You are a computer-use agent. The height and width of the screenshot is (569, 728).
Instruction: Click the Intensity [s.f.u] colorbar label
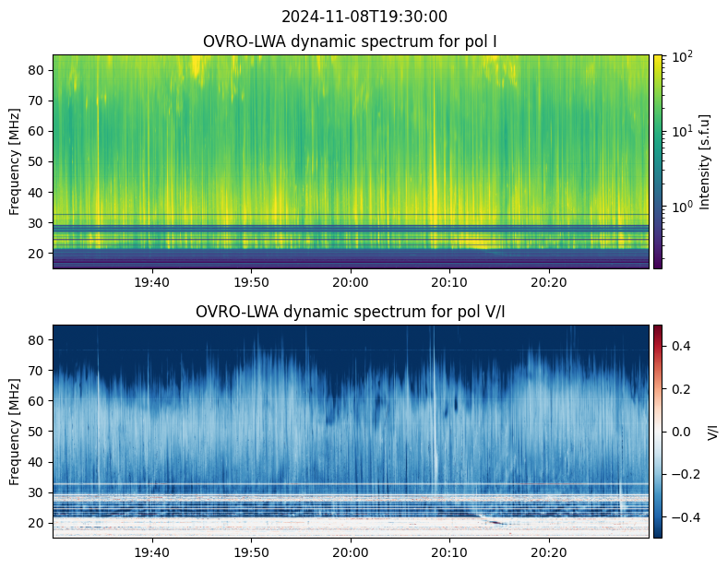pos(705,161)
